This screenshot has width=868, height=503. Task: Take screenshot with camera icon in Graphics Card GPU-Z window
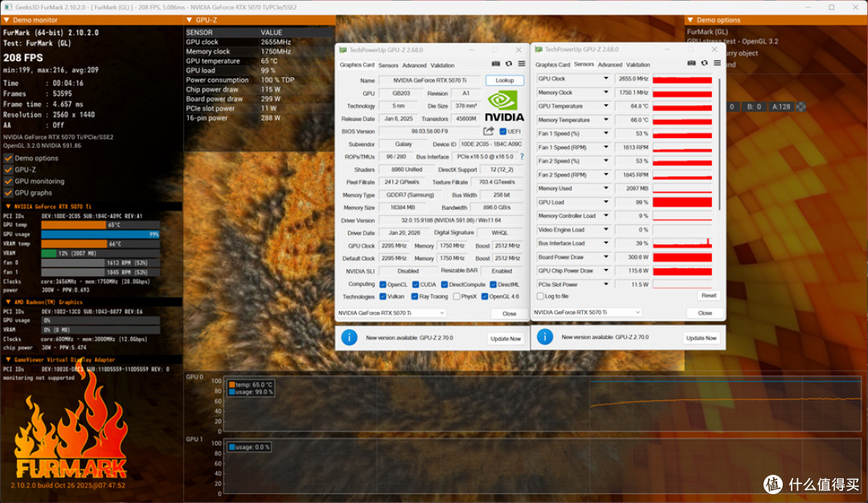click(x=496, y=64)
